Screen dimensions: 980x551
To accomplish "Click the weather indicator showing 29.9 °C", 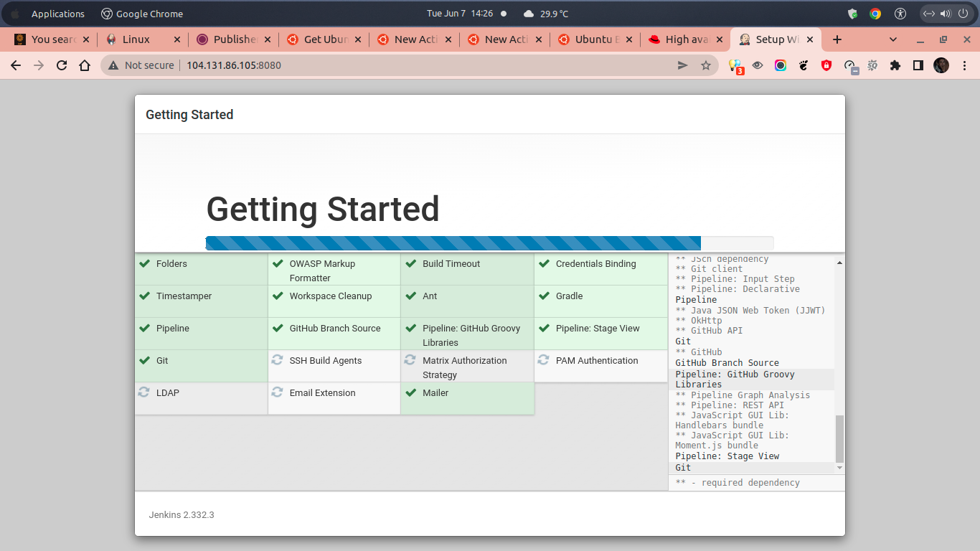I will (x=546, y=14).
